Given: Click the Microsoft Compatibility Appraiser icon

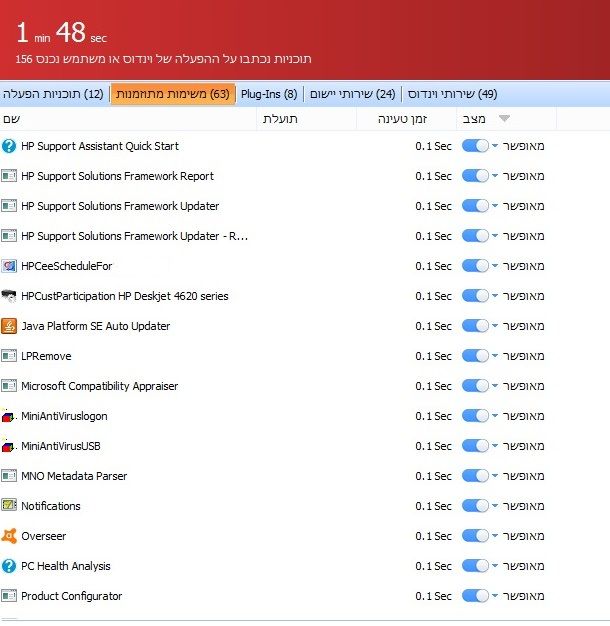Looking at the screenshot, I should [9, 386].
